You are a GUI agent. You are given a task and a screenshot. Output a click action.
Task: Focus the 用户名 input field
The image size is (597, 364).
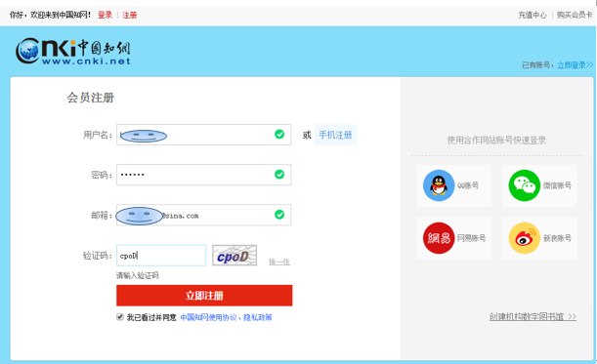pos(203,135)
